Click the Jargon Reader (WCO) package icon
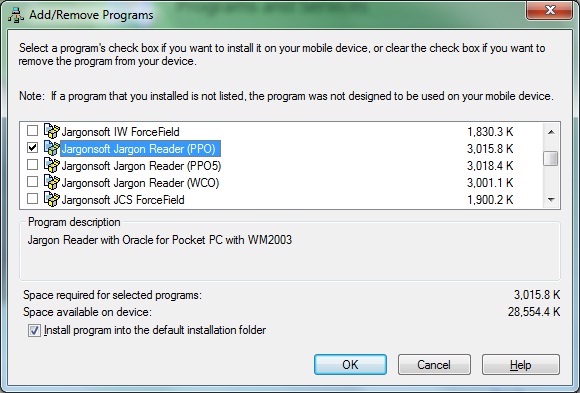The height and width of the screenshot is (393, 580). pyautogui.click(x=52, y=182)
